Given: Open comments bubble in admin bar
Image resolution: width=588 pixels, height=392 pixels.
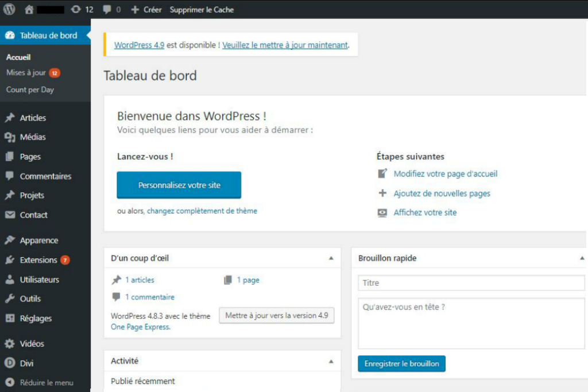Looking at the screenshot, I should pos(107,9).
